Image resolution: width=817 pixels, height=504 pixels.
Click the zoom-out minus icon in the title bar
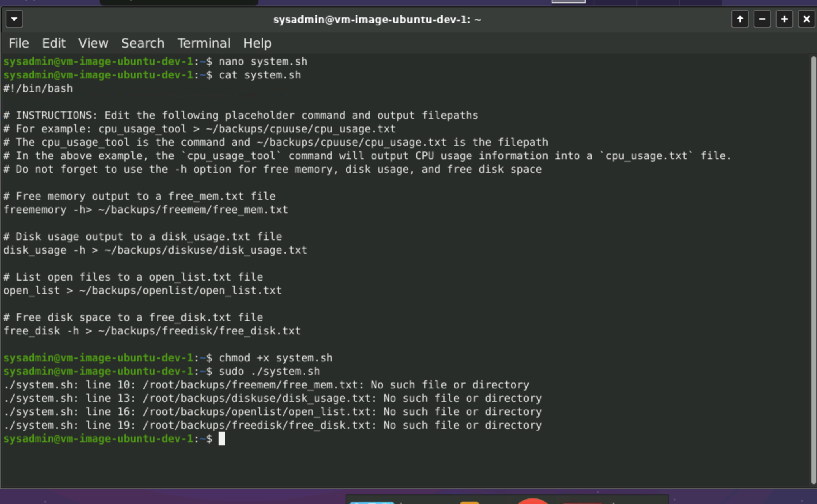(762, 19)
